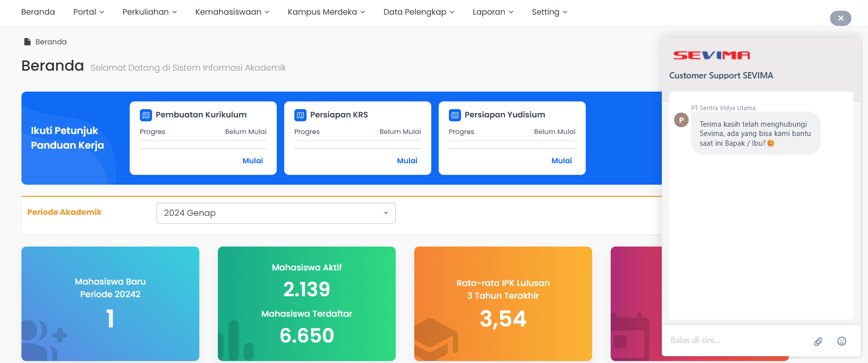Go to Beranda in the navbar
The height and width of the screenshot is (363, 868).
click(x=38, y=12)
